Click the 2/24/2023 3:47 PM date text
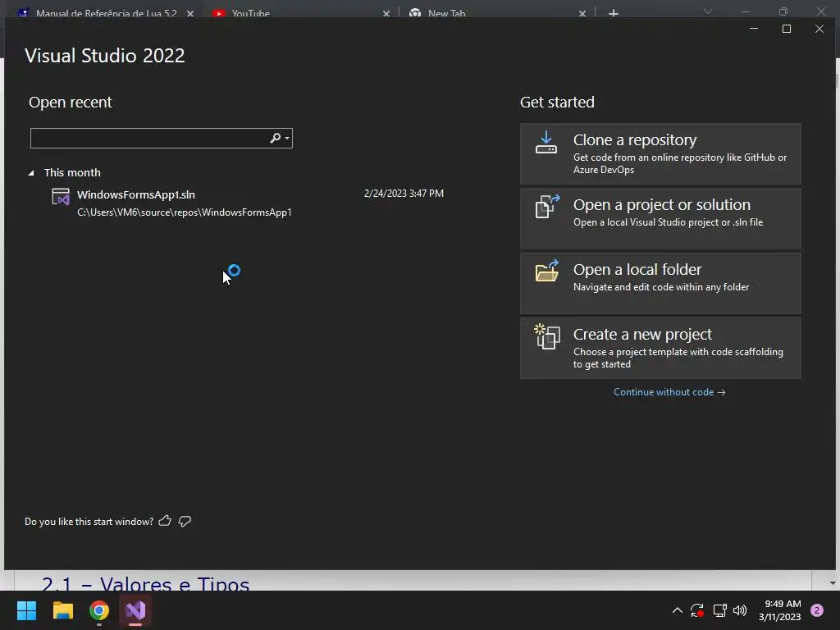The image size is (840, 630). point(404,194)
